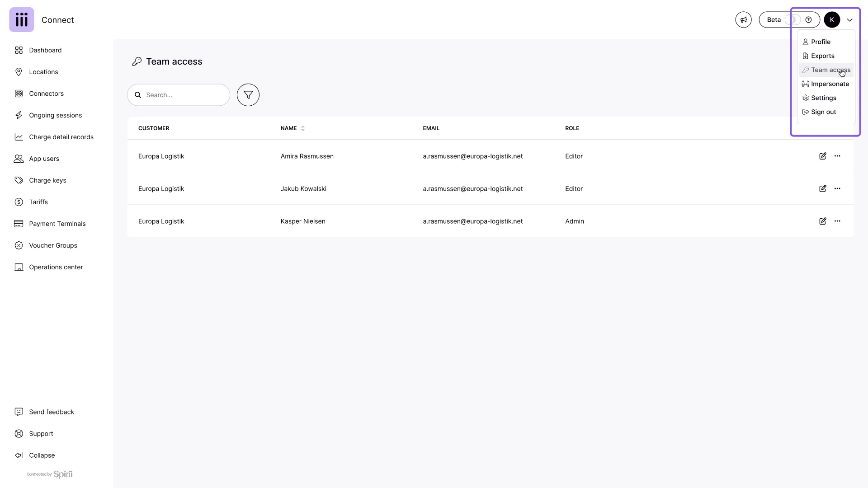868x488 pixels.
Task: Click the Connect app logo
Action: (22, 20)
